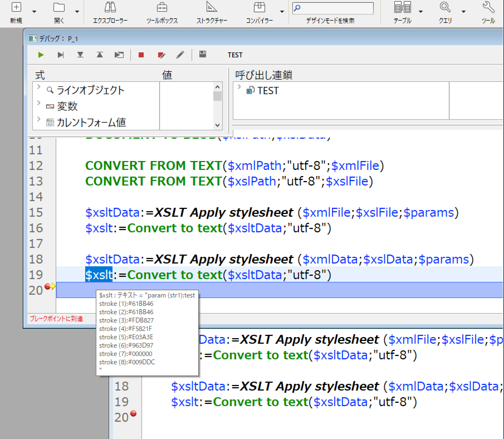Resume execution with the green play icon
This screenshot has width=504, height=439.
coord(41,55)
